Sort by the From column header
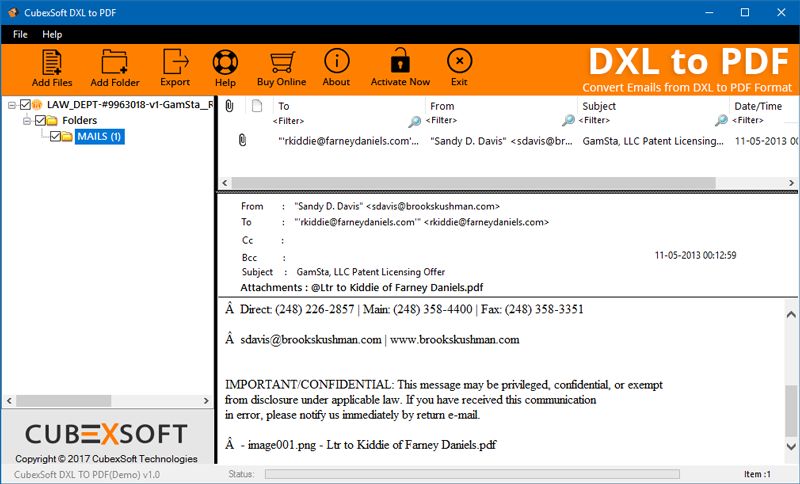This screenshot has height=484, width=800. pos(442,106)
